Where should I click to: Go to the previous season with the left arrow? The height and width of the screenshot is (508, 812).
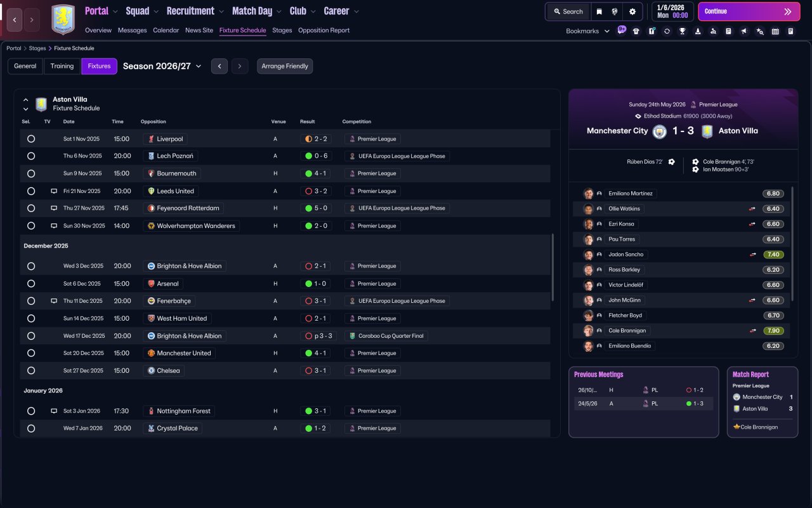(219, 66)
